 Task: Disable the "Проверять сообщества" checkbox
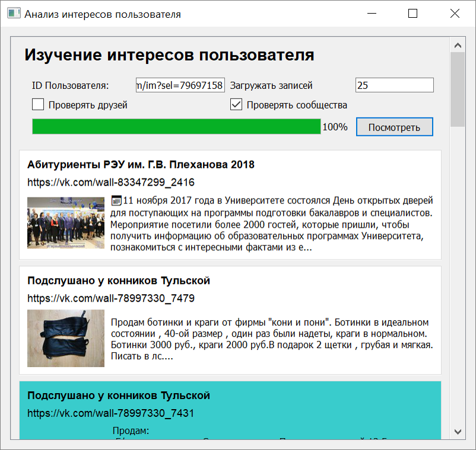coord(236,104)
